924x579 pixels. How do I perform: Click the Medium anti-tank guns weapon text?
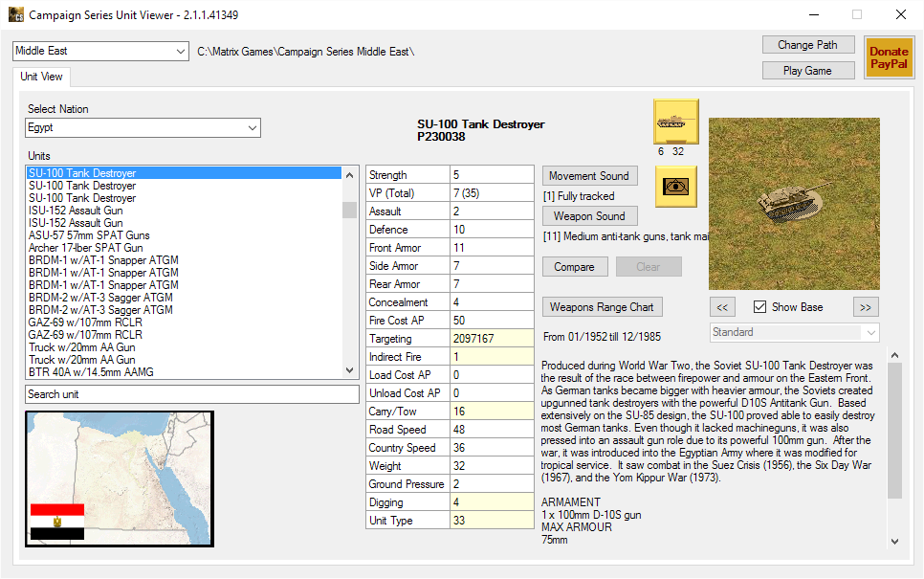pyautogui.click(x=626, y=236)
